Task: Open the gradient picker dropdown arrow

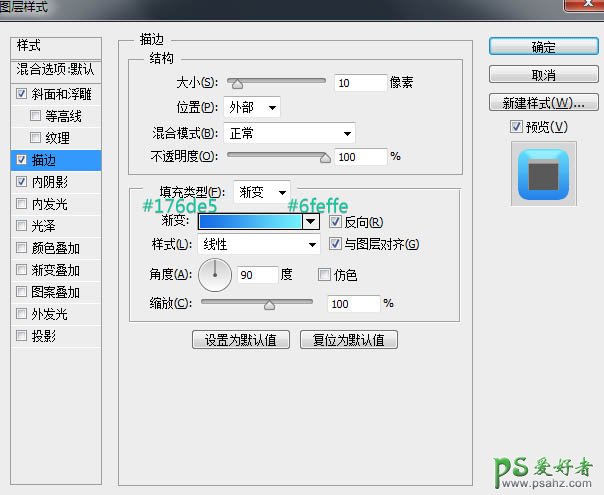Action: point(311,222)
